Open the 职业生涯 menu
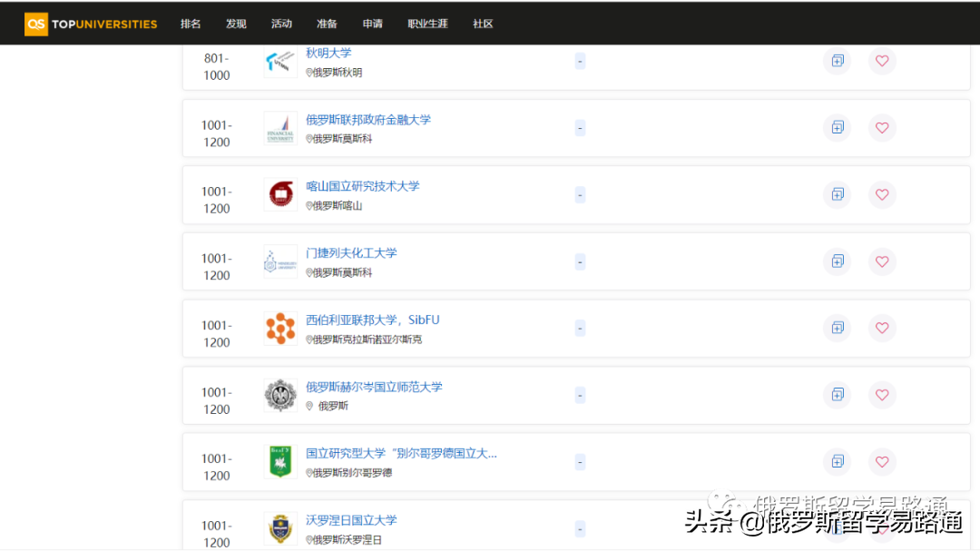This screenshot has width=980, height=551. (427, 24)
